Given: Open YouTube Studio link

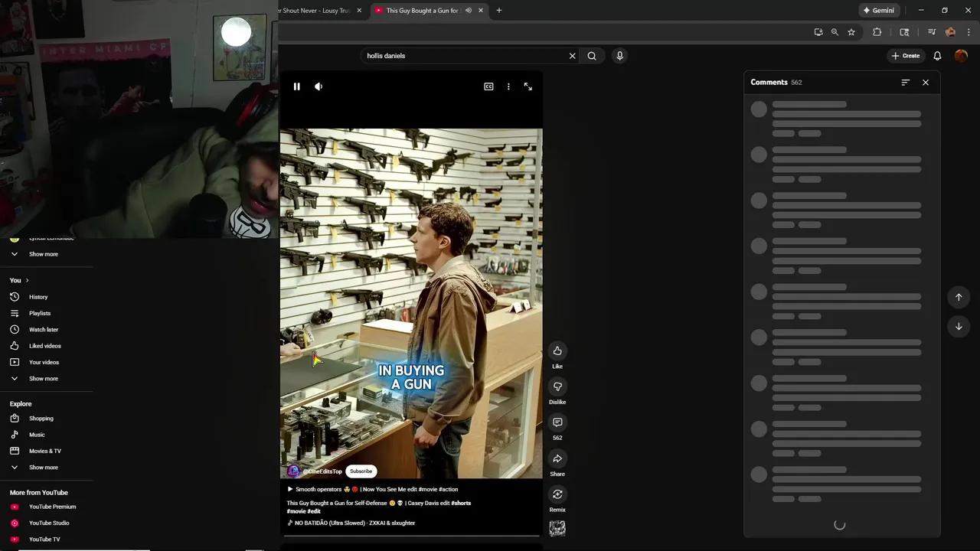Looking at the screenshot, I should 47,523.
